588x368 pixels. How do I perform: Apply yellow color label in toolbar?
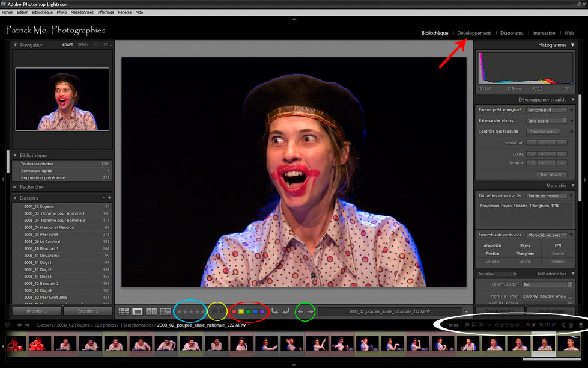(x=241, y=311)
